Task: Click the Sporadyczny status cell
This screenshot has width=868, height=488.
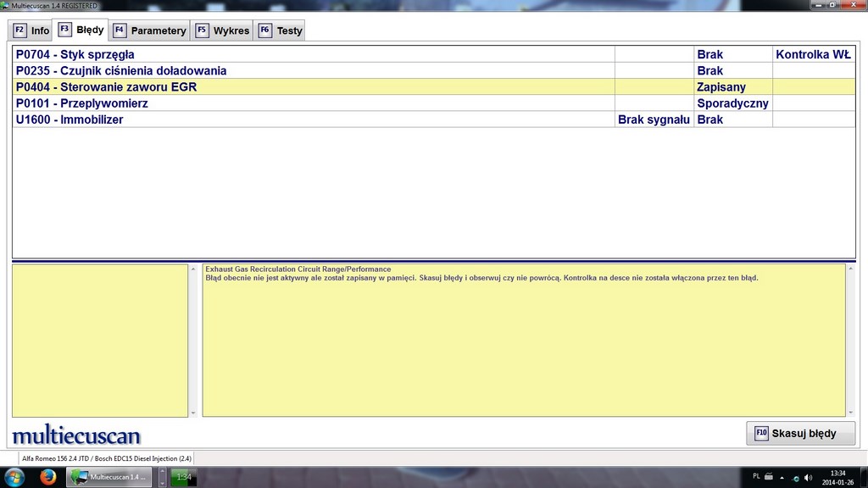Action: (x=733, y=103)
